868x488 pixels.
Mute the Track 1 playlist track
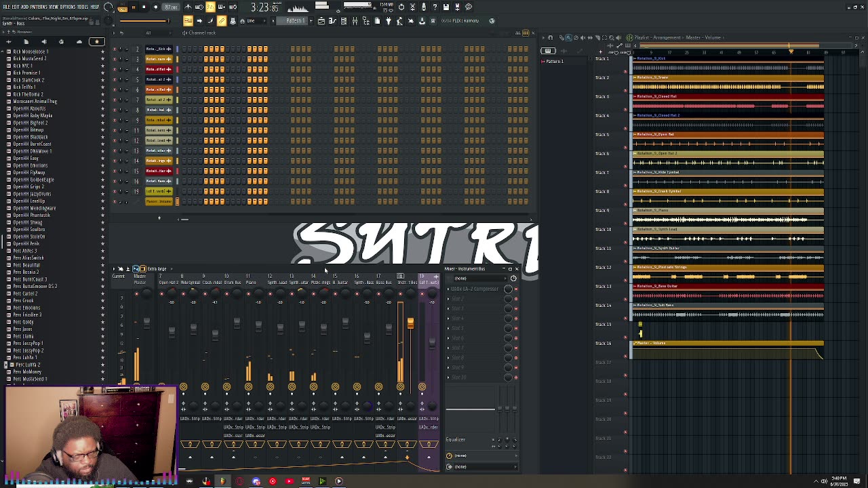coord(625,70)
